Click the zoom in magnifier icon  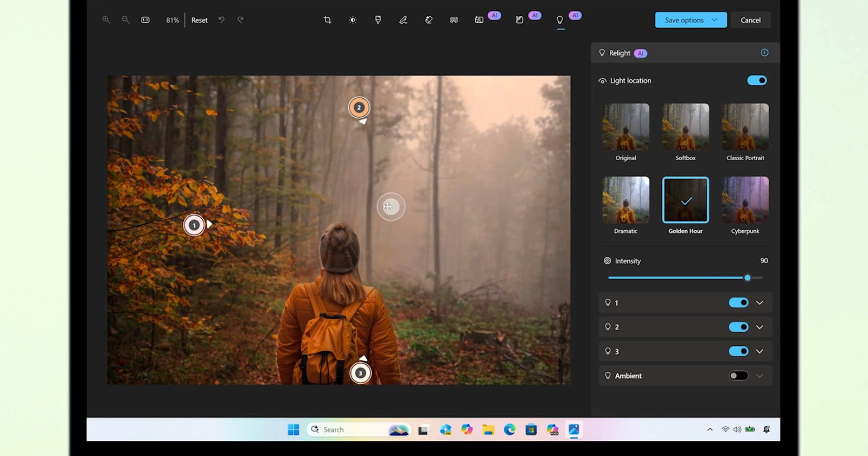(106, 20)
